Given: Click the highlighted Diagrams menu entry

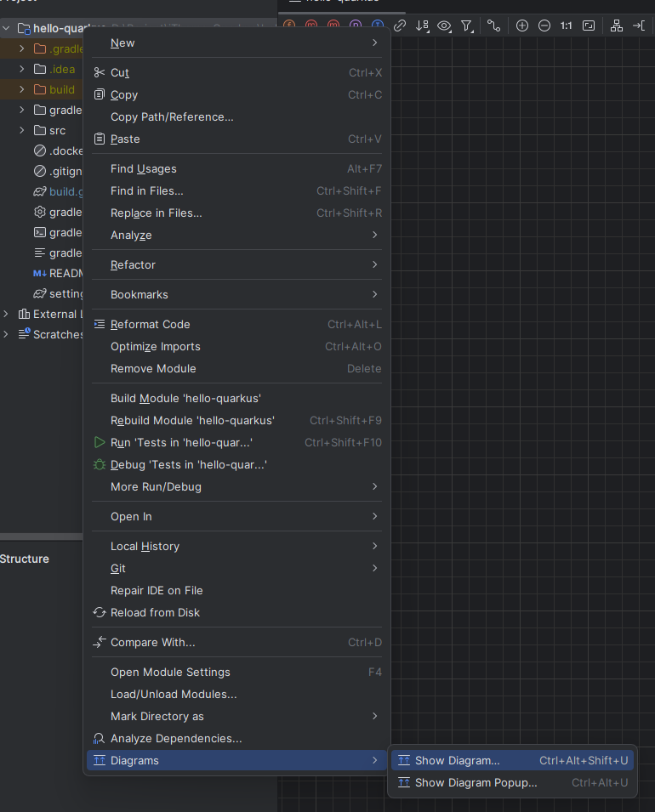Looking at the screenshot, I should pyautogui.click(x=236, y=761).
